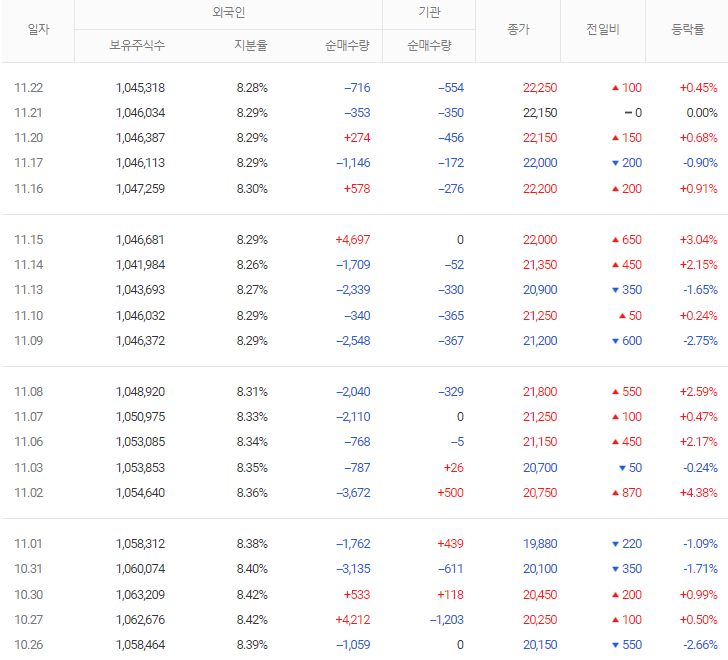Click foreign net volume -2,339
This screenshot has width=728, height=660.
click(353, 290)
